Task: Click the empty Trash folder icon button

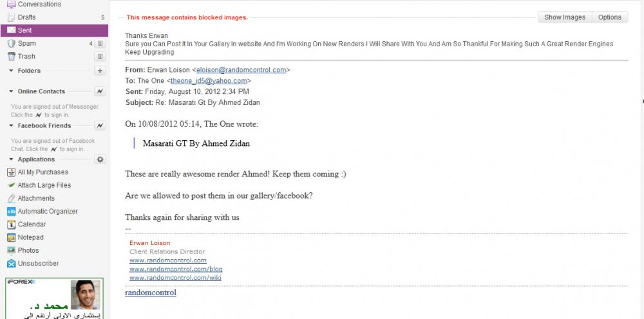Action: [100, 57]
